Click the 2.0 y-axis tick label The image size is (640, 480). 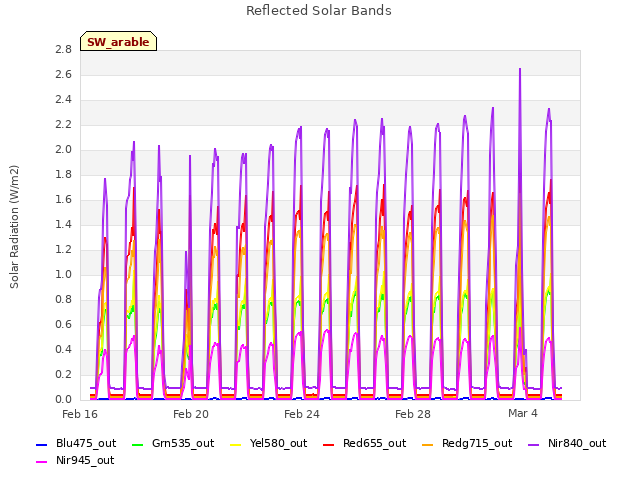coord(63,149)
